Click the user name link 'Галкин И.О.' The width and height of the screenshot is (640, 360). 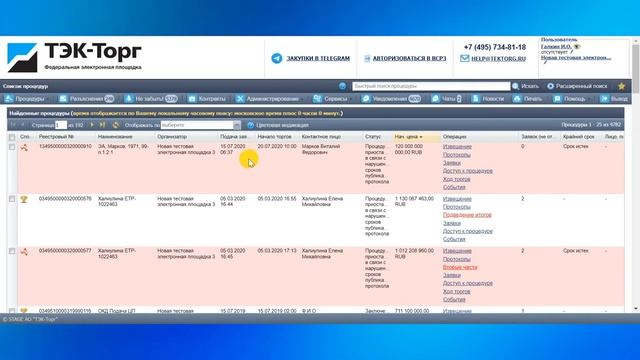coord(556,47)
